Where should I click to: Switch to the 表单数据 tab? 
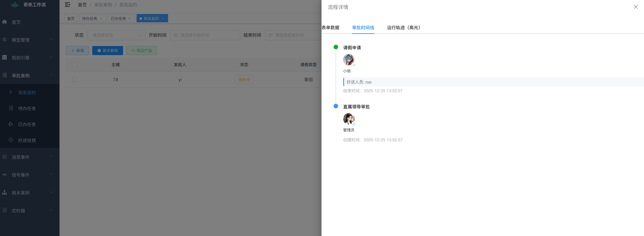tap(330, 28)
